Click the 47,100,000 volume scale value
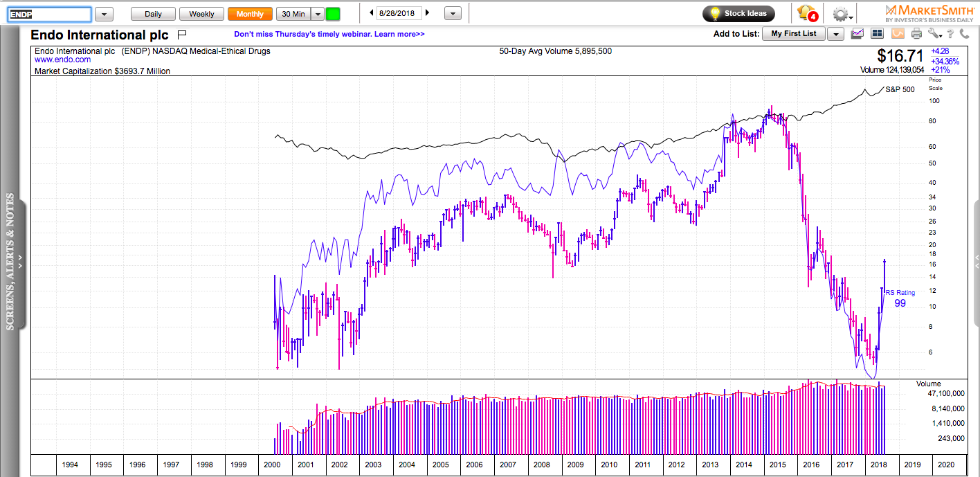 [945, 393]
